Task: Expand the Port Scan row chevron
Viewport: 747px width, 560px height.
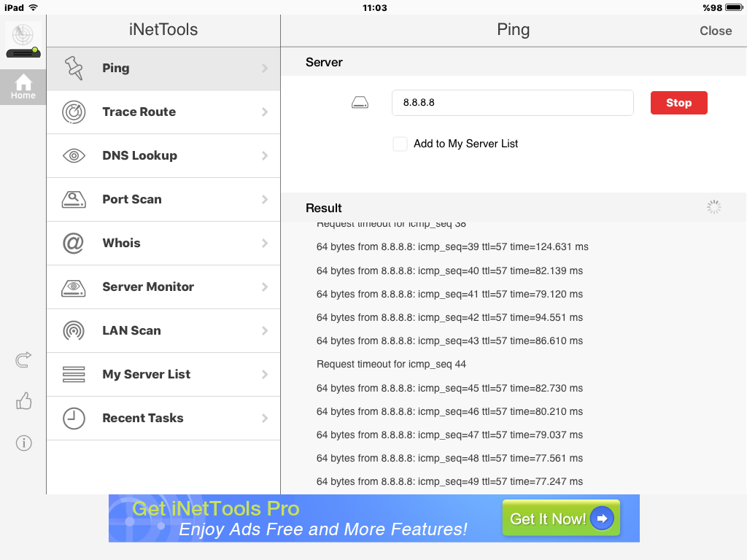Action: click(x=265, y=200)
